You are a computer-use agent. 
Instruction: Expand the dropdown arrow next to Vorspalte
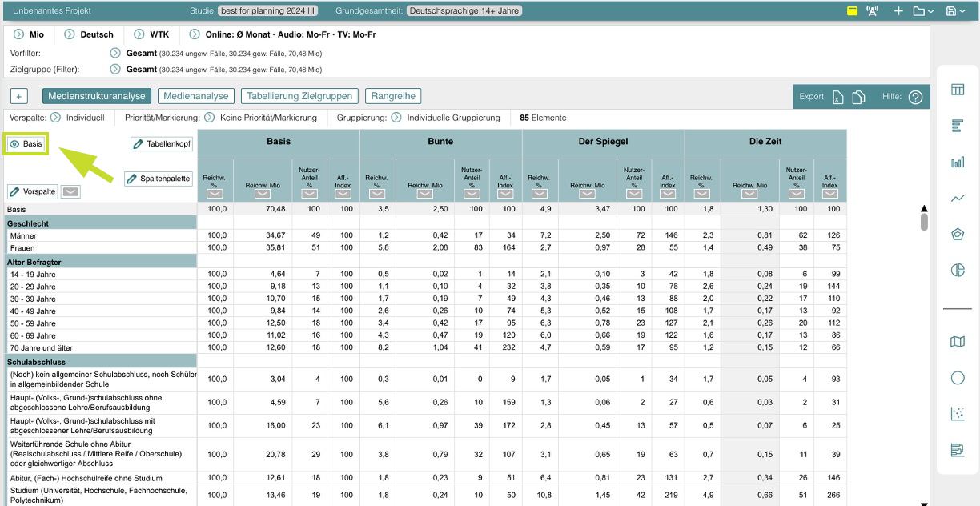click(x=70, y=192)
